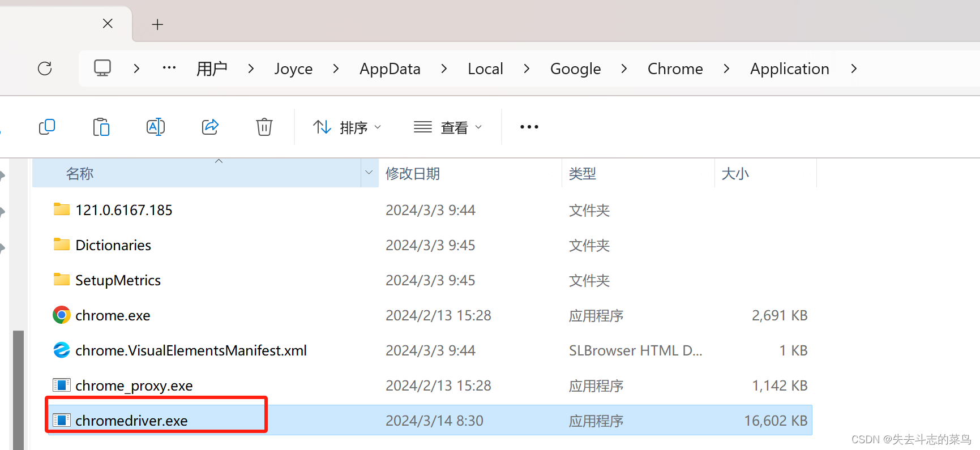Expand chevron after Chrome in breadcrumb

726,68
